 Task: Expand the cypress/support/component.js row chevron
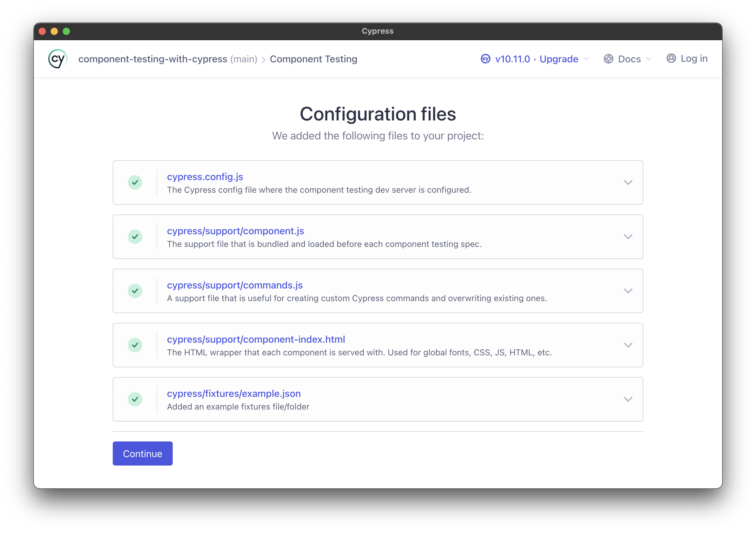click(x=628, y=237)
